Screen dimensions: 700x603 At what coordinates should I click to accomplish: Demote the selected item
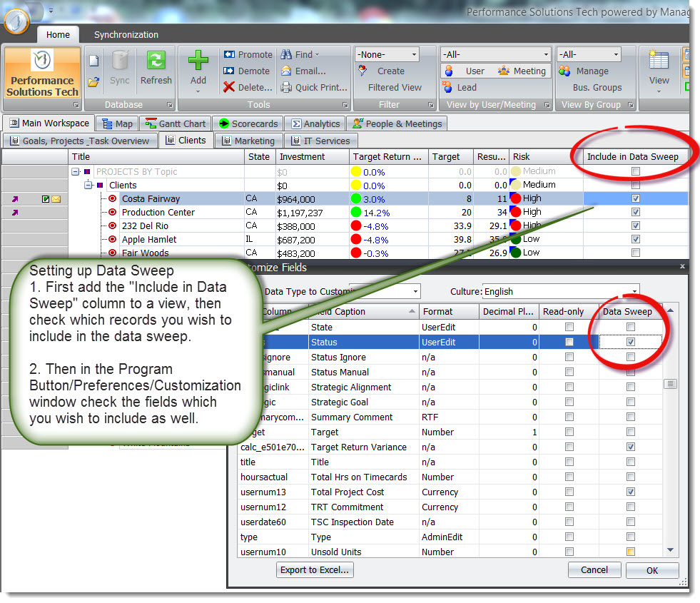coord(246,71)
